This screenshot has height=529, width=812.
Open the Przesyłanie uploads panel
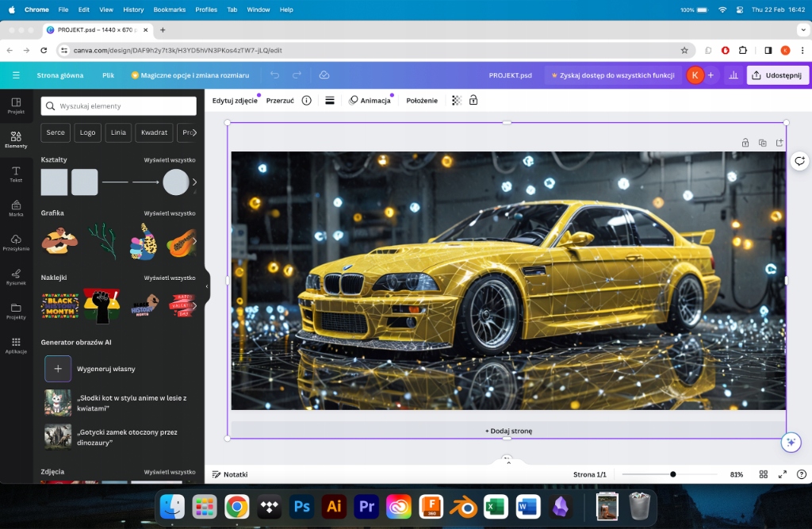pos(16,242)
